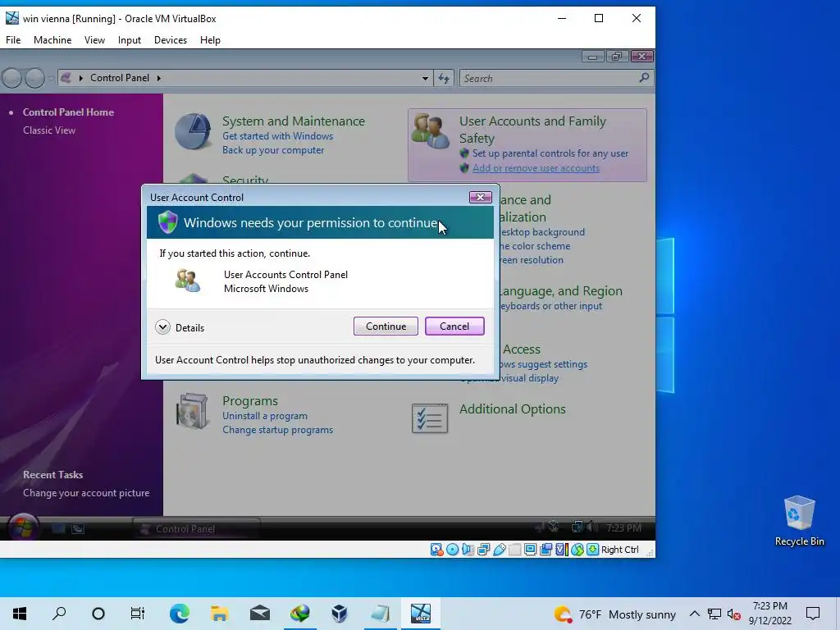Click the host volume icon in system tray
Viewport: 840px width, 630px height.
coord(734,614)
